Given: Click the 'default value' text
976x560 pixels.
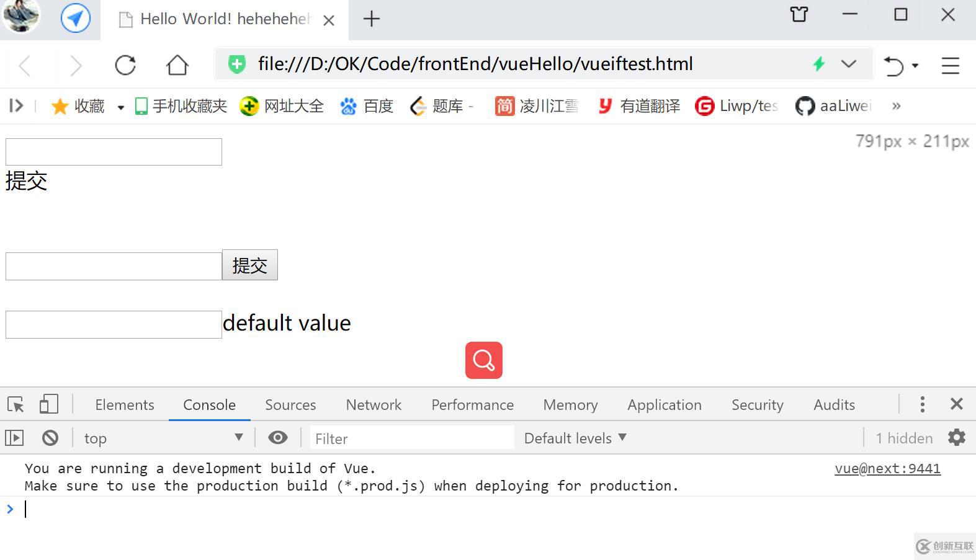Looking at the screenshot, I should (287, 323).
